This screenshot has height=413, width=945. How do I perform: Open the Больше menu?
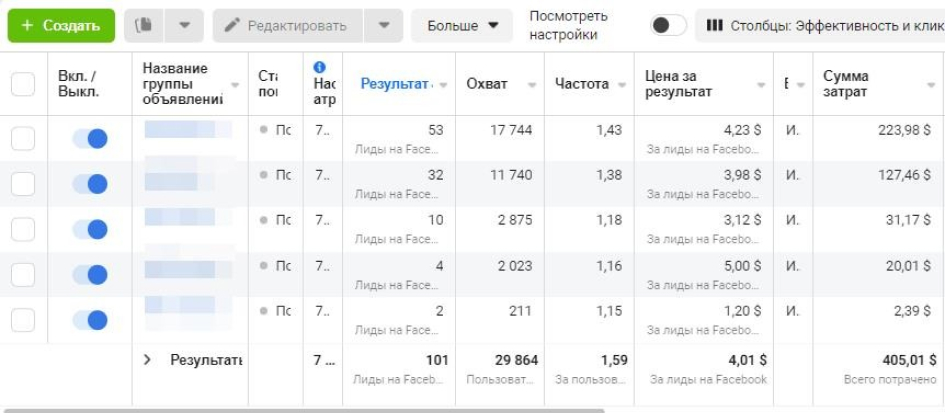[x=462, y=25]
